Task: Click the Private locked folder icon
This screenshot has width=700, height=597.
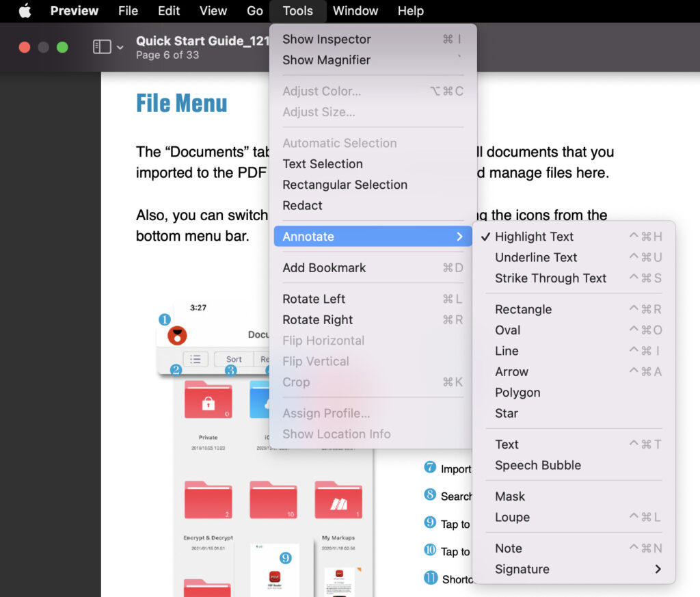Action: [208, 399]
